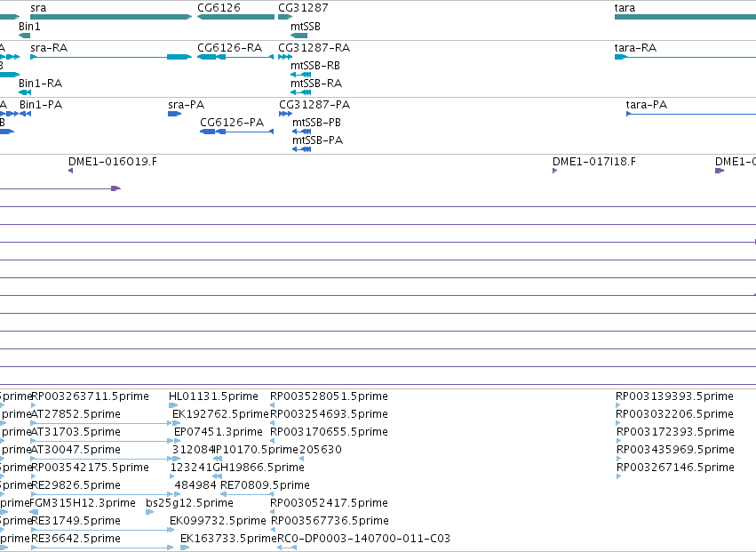Click the RP003032206.5prime EST label
756x552 pixels.
[675, 414]
